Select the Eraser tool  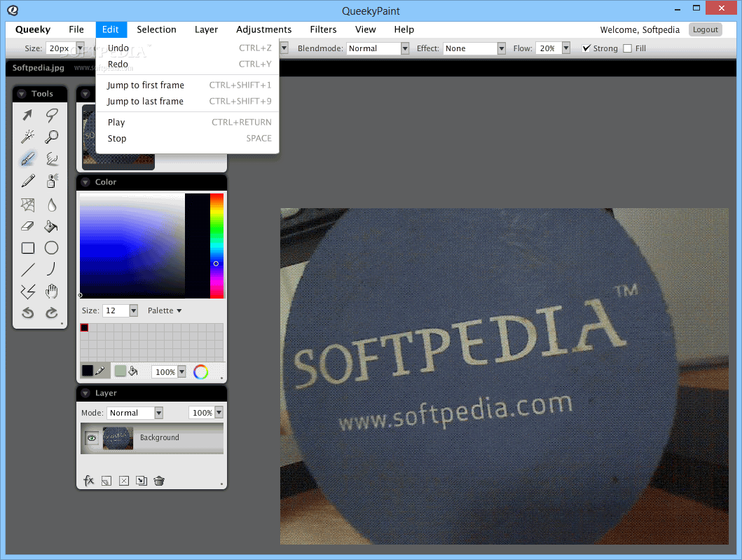[x=27, y=226]
